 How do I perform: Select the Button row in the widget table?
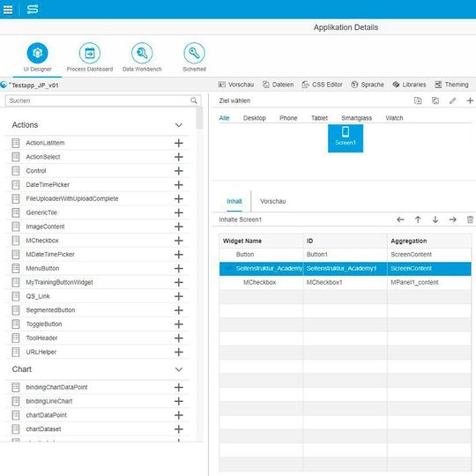[346, 255]
